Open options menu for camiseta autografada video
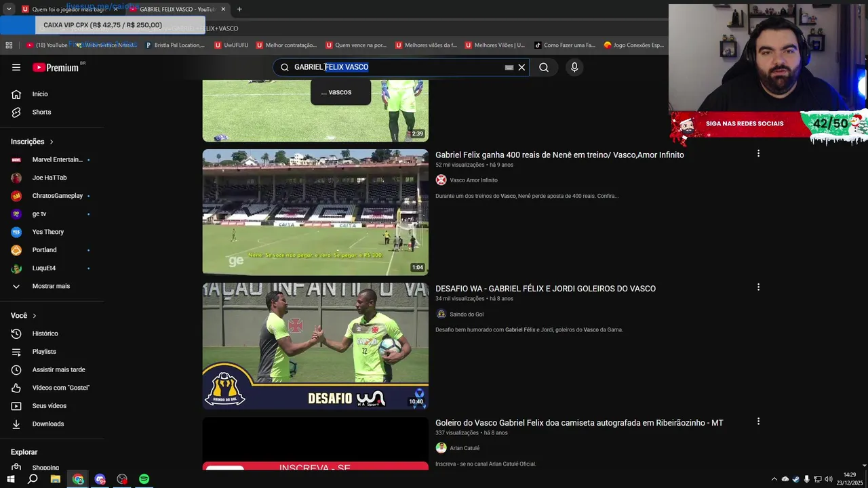Screen dimensions: 868x488 pyautogui.click(x=758, y=422)
